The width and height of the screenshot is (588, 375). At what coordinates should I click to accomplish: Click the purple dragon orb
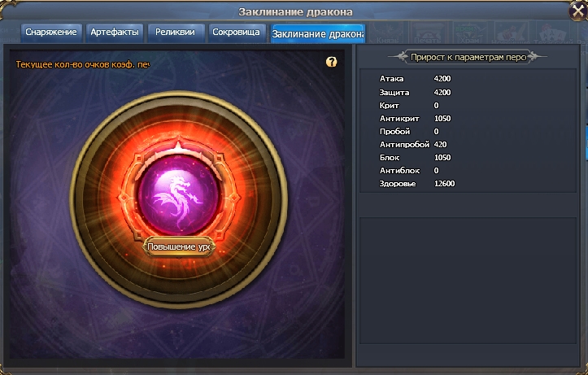point(178,194)
